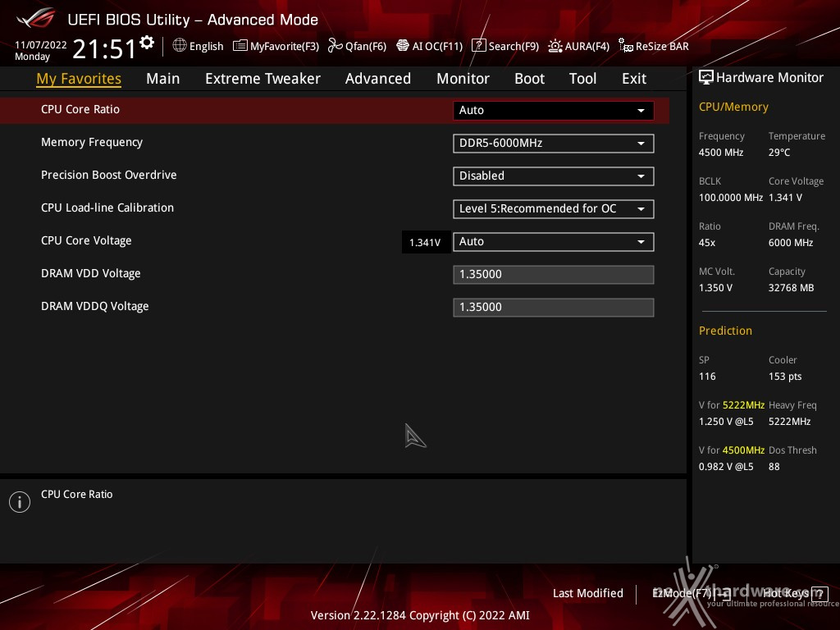Click the BIOS version copyright text

420,615
